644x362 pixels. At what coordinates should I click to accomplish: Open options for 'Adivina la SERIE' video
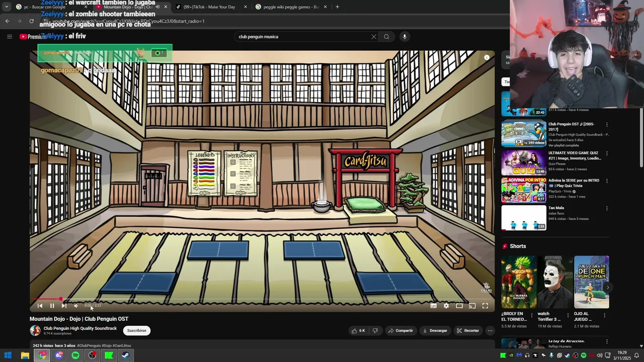coord(607,181)
